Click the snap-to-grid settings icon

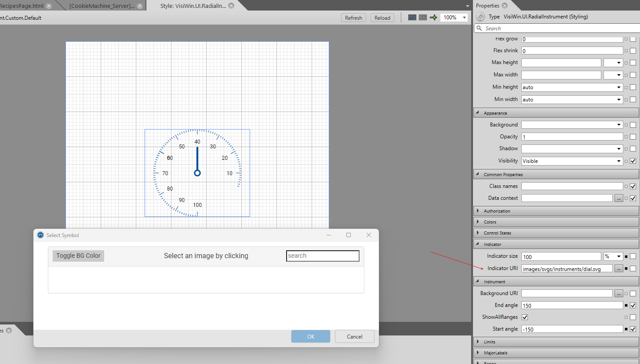422,17
